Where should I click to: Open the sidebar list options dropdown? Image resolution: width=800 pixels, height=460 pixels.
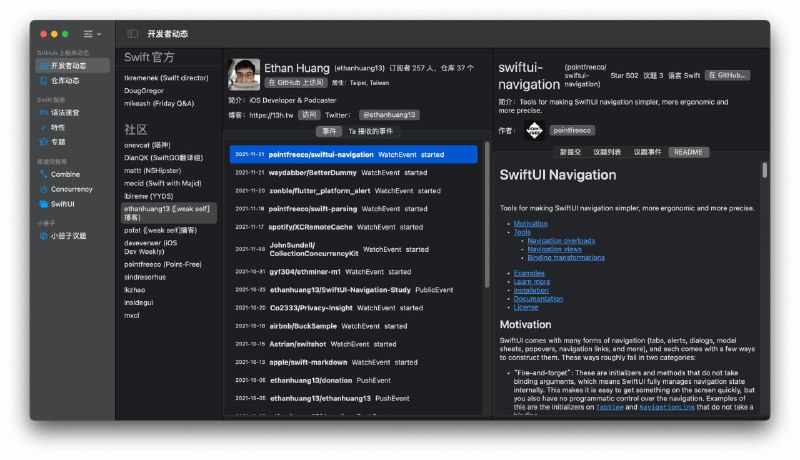coord(92,34)
